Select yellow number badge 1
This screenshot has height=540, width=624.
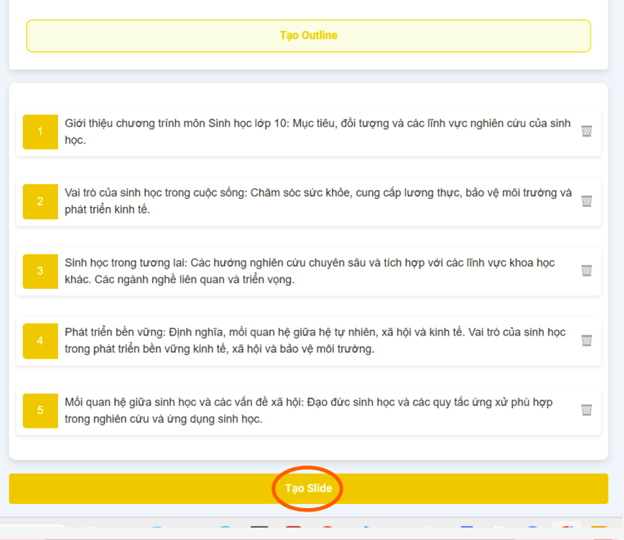(40, 132)
